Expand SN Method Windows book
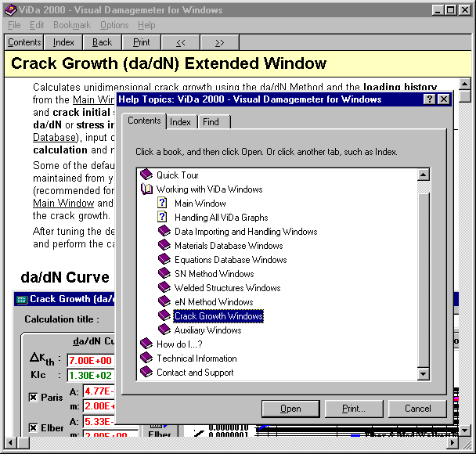The width and height of the screenshot is (476, 454). tap(215, 274)
